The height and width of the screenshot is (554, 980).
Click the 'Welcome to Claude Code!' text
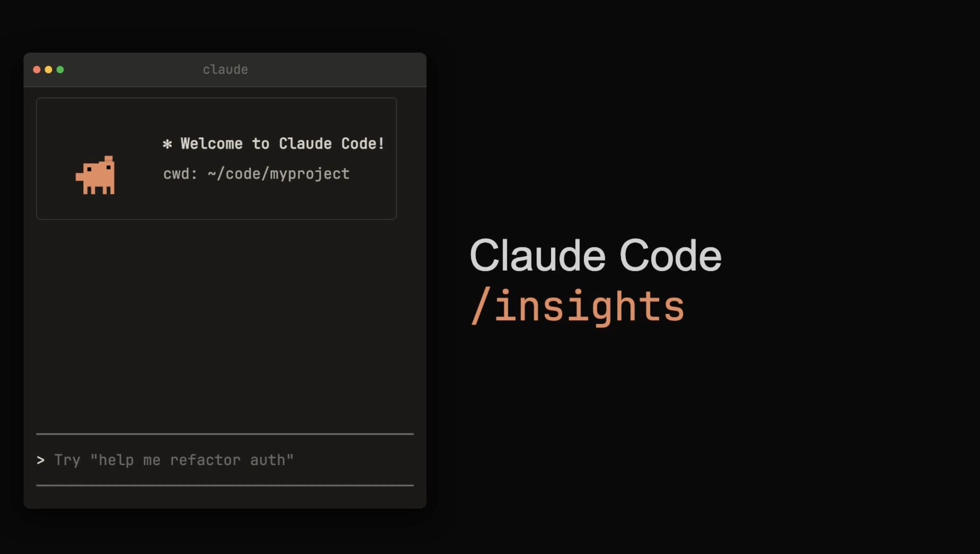point(282,143)
